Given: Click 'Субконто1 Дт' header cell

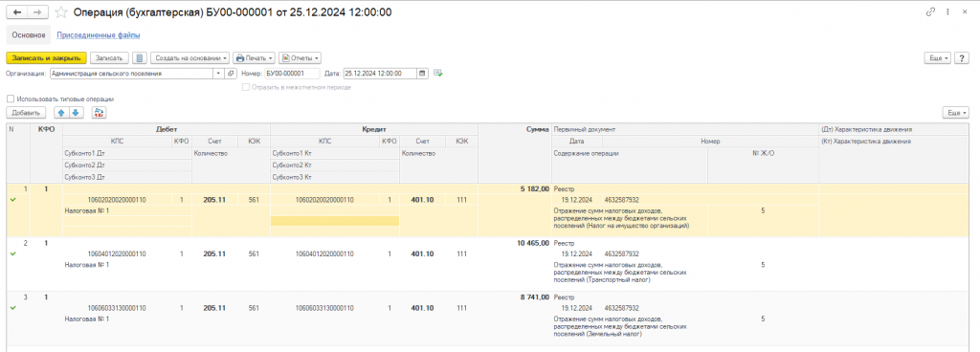Looking at the screenshot, I should [x=127, y=154].
